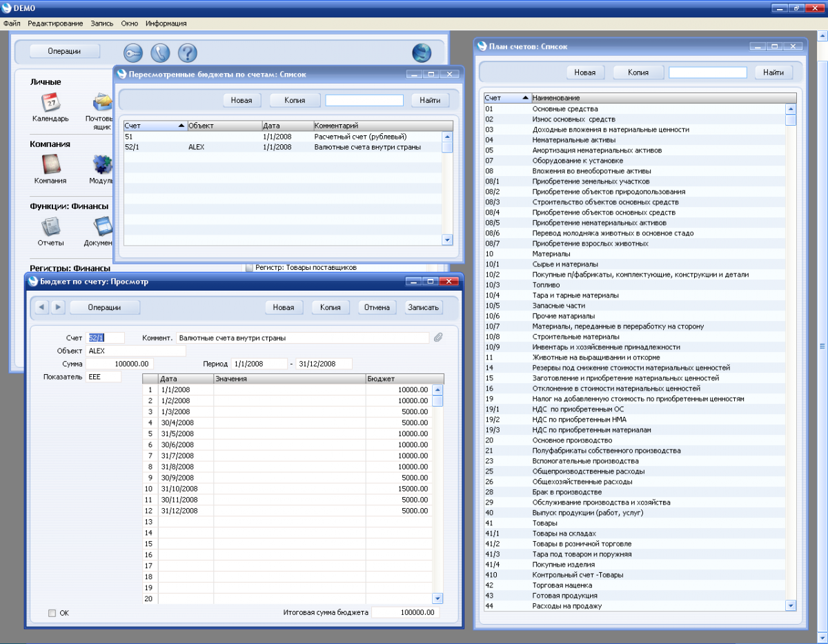This screenshot has height=644, width=828.
Task: Open the Модуль puzzle-pieces icon
Action: (103, 165)
